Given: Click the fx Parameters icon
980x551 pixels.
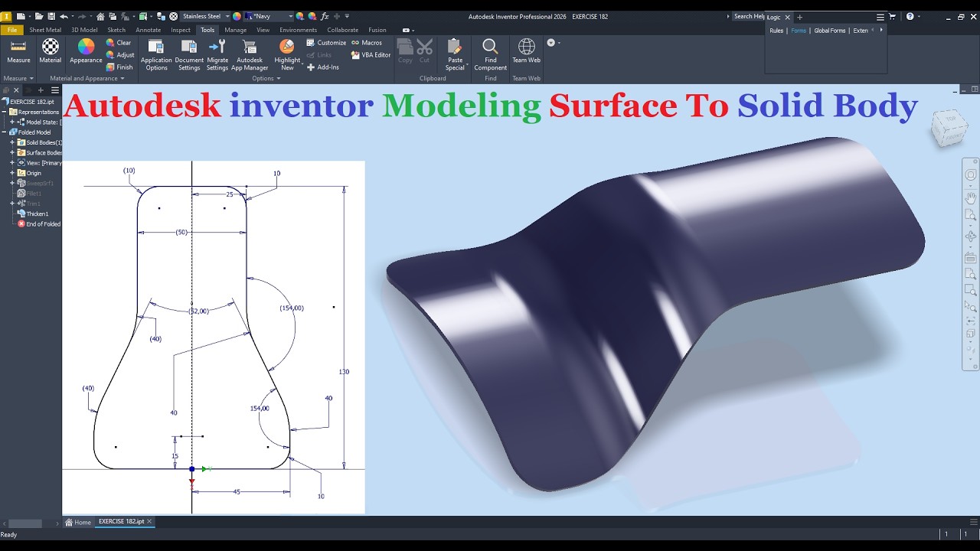Looking at the screenshot, I should (325, 16).
